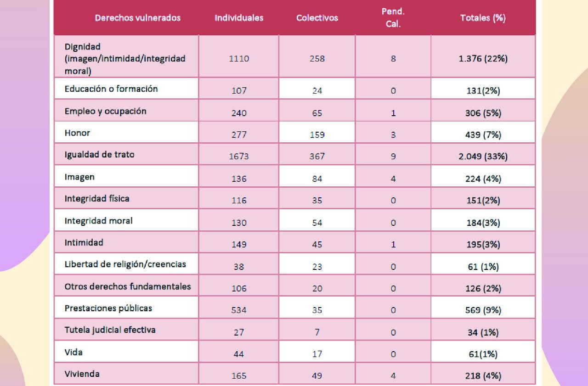Click the value 136 in Imagen row

click(x=239, y=179)
